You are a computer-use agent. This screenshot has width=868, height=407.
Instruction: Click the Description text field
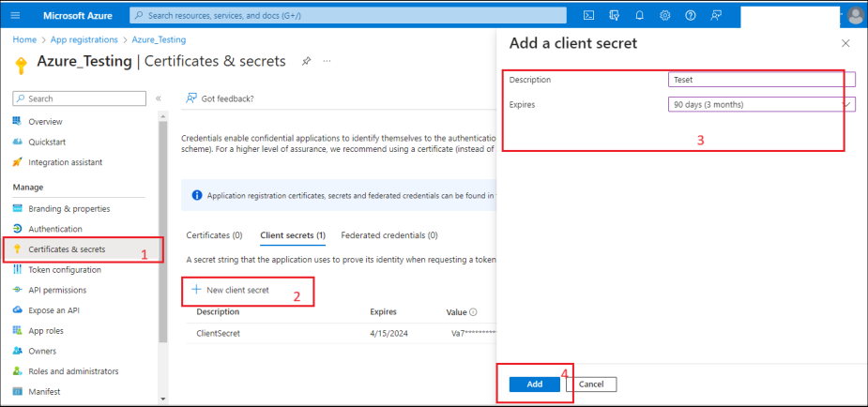pyautogui.click(x=760, y=80)
